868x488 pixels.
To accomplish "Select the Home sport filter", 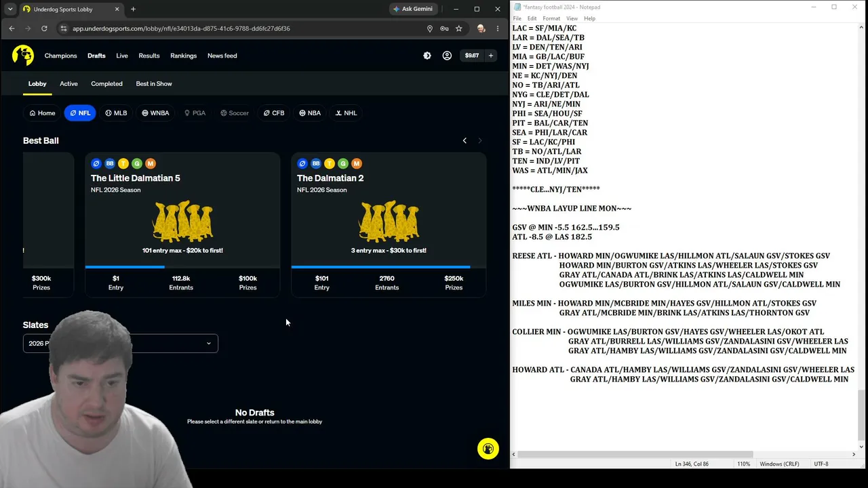I will pos(42,113).
